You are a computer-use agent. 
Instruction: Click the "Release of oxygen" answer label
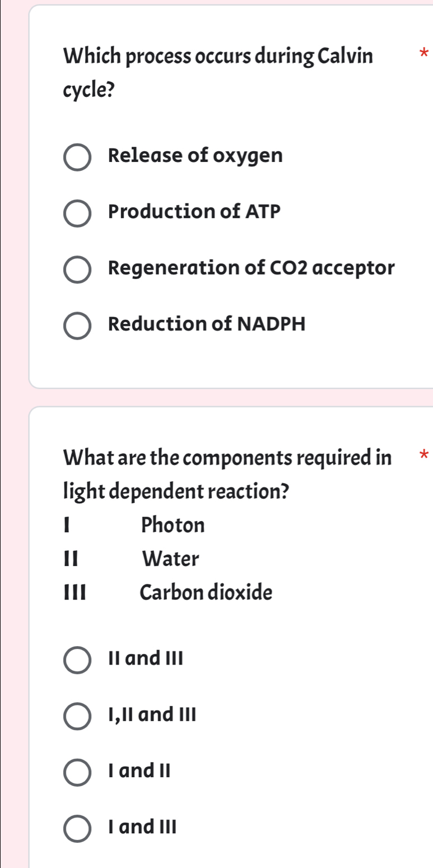[x=195, y=155]
